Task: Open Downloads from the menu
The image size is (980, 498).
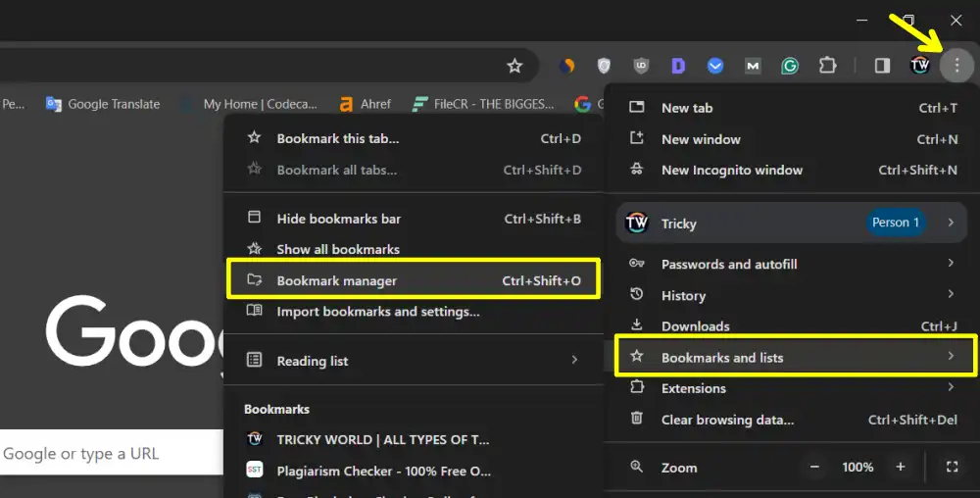Action: click(x=793, y=326)
